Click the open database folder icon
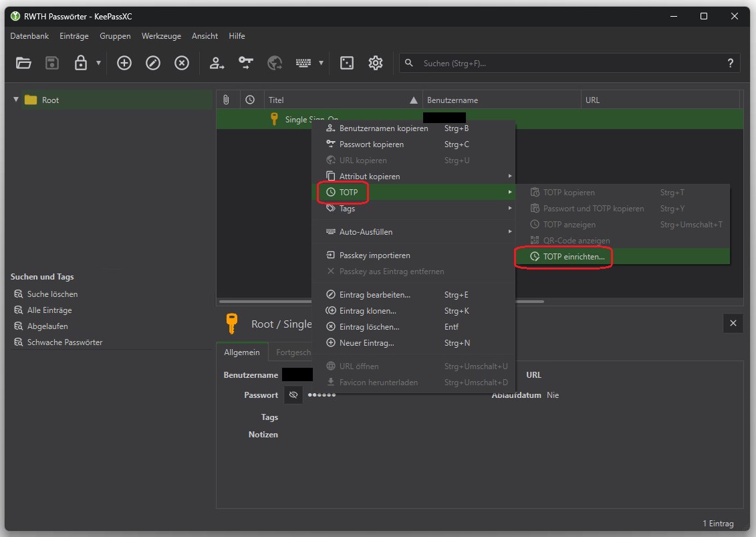This screenshot has height=537, width=756. click(23, 63)
